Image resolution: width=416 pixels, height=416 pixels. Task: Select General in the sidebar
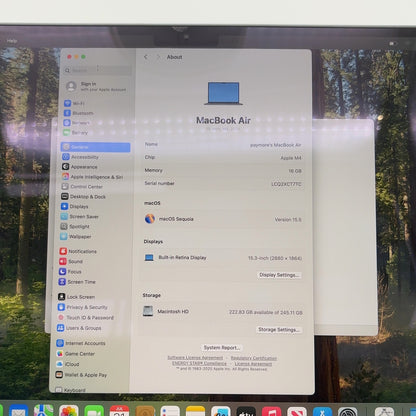96,147
